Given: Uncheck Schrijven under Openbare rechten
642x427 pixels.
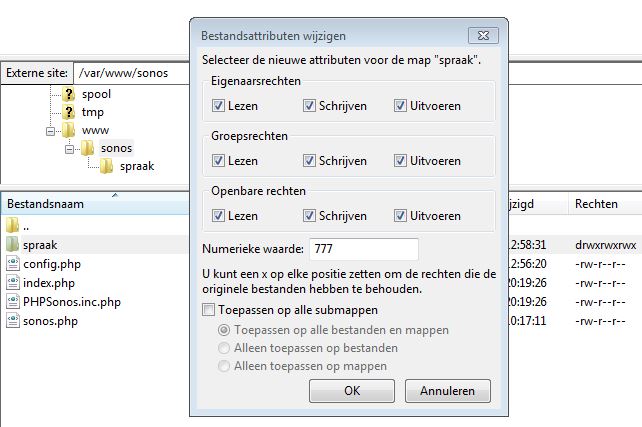Looking at the screenshot, I should pyautogui.click(x=311, y=215).
